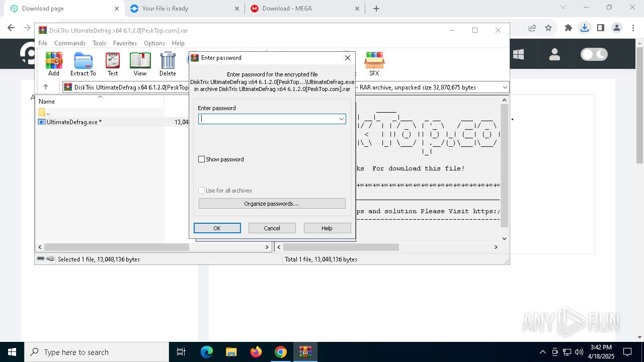The image size is (644, 362).
Task: Switch to the Download page browser tab
Action: coord(63,9)
